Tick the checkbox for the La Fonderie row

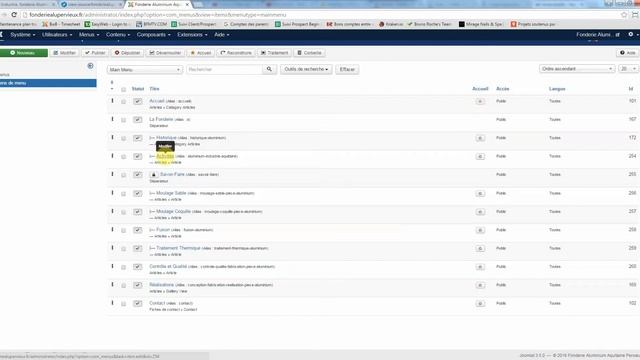click(x=124, y=120)
